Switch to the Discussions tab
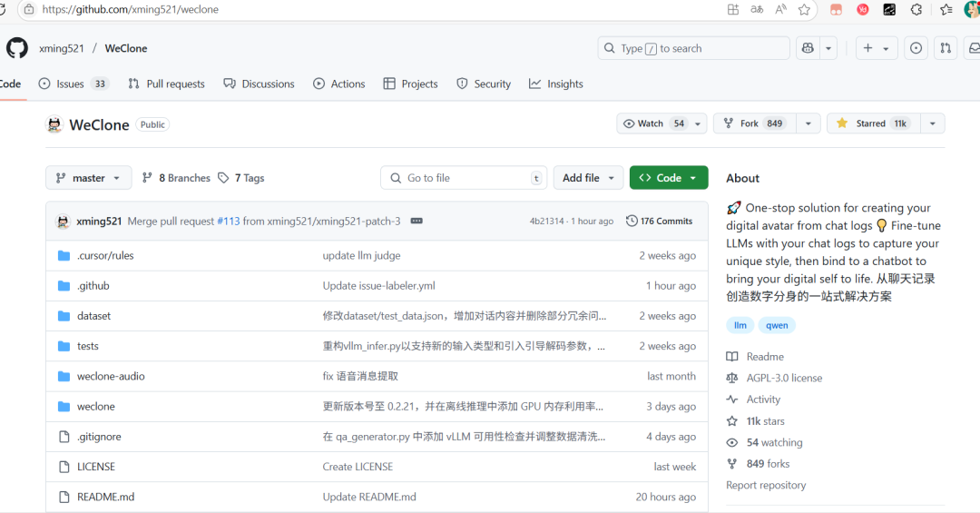Viewport: 980px width, 513px height. coord(259,84)
